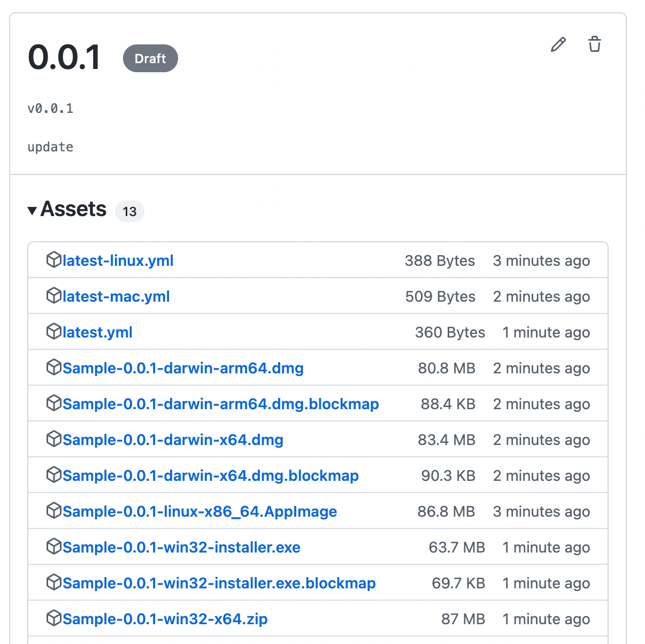Download the win32-installer.exe.blockmap file

(219, 583)
